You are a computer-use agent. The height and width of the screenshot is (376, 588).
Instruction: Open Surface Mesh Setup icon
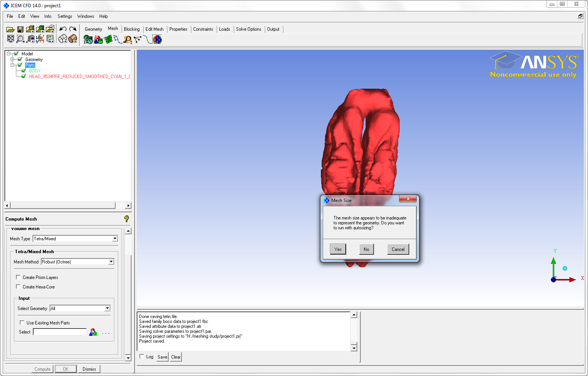[108, 39]
